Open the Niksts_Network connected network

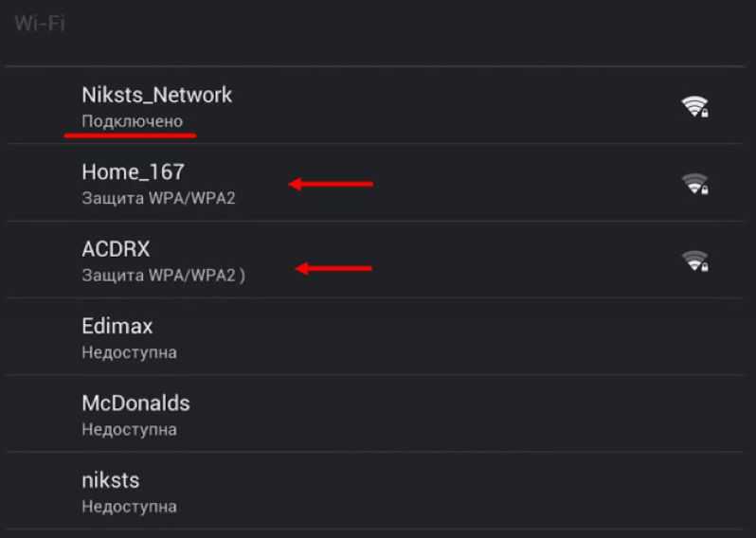(374, 105)
